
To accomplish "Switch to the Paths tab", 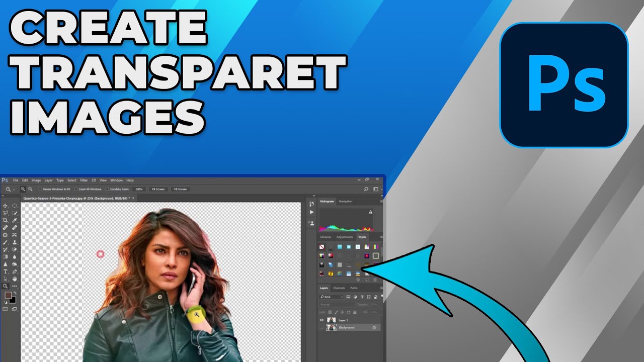I will coord(354,288).
